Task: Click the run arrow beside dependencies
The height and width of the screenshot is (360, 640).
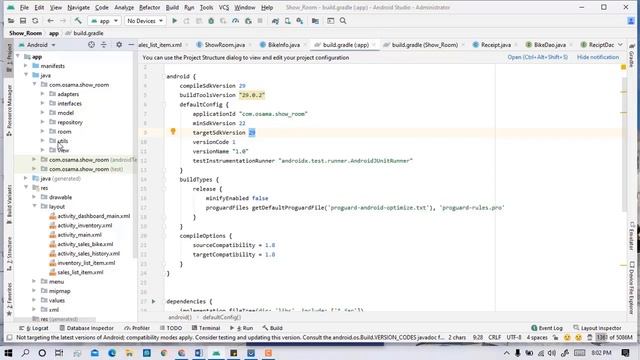Action: coord(153,301)
